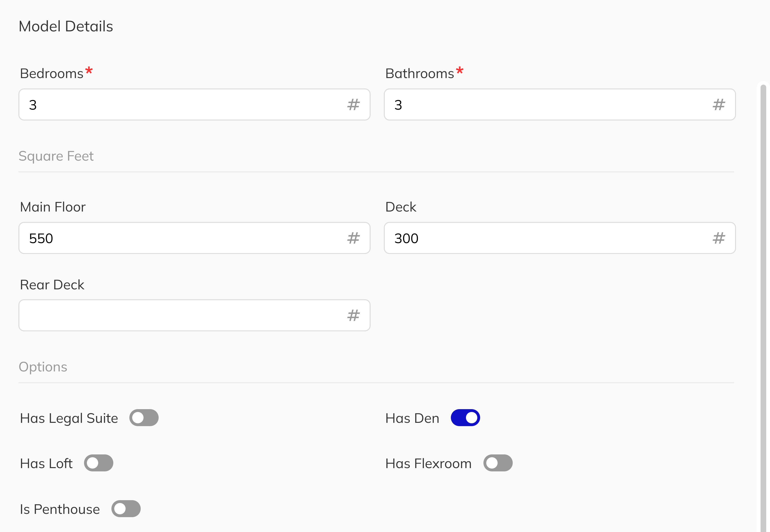Click the Has Den label text
770x532 pixels.
[412, 418]
